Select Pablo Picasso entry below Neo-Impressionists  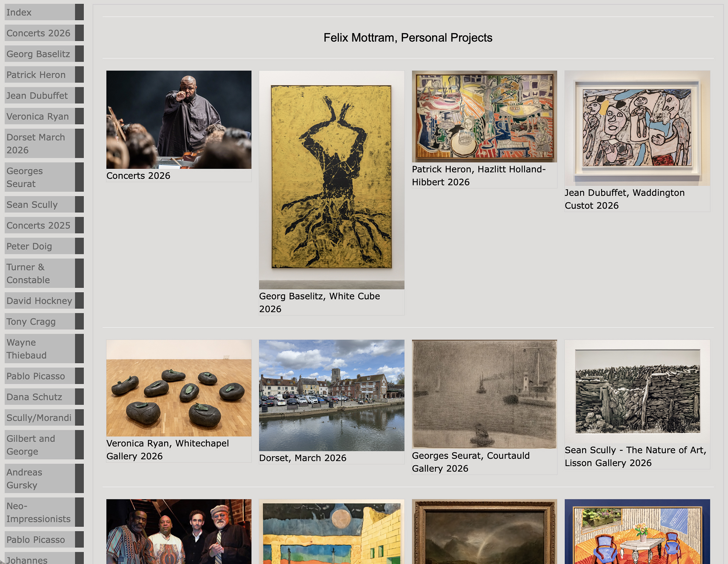[44, 540]
